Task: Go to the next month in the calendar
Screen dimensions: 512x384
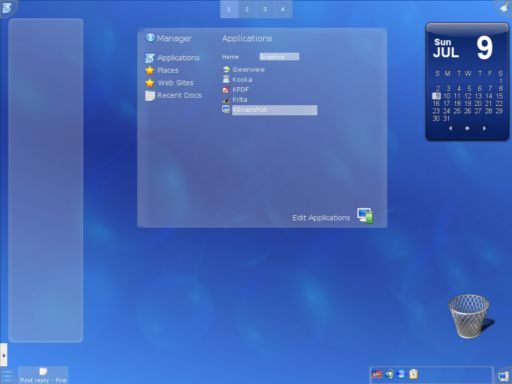Action: pyautogui.click(x=484, y=128)
